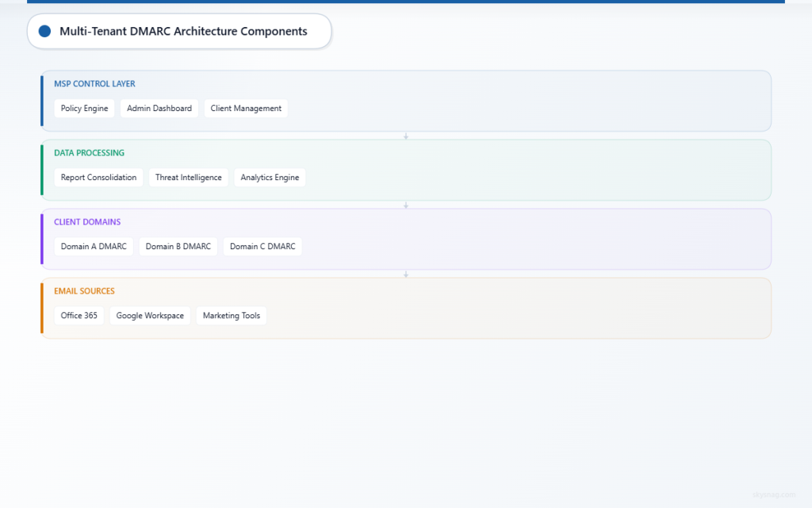
Task: Select the Domain A DMARC card
Action: point(93,246)
